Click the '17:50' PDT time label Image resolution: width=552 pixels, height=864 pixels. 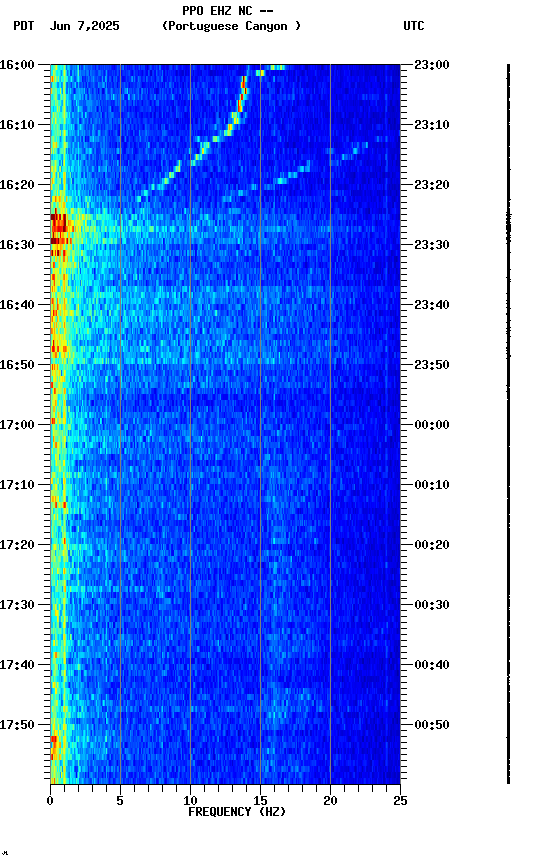coord(17,725)
